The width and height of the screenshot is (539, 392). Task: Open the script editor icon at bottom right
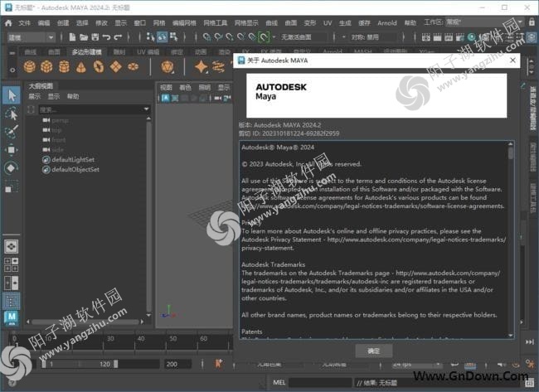coord(531,382)
